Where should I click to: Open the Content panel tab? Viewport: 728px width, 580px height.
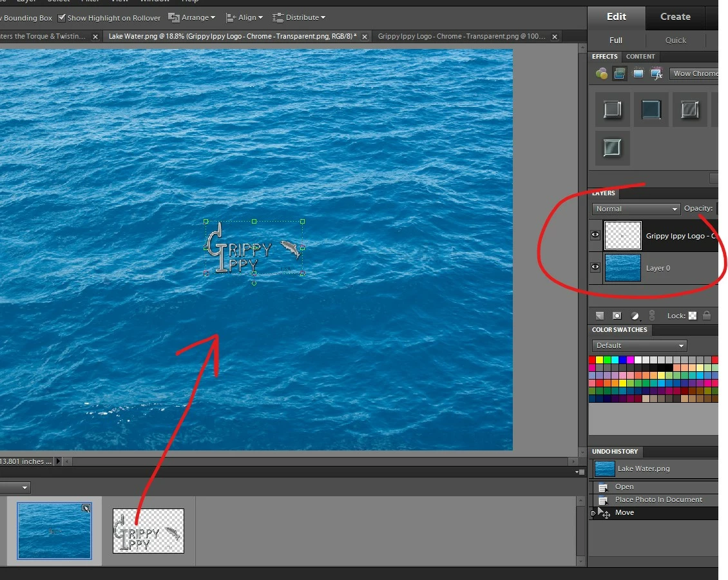(x=640, y=57)
